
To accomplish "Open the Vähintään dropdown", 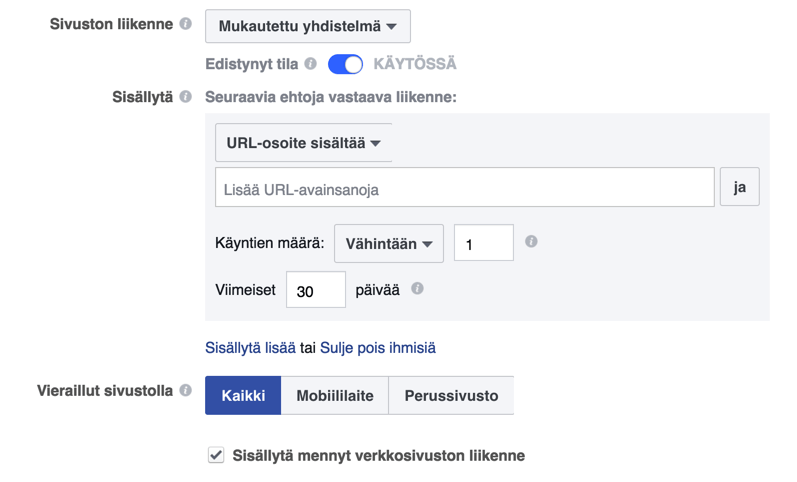I will click(389, 244).
